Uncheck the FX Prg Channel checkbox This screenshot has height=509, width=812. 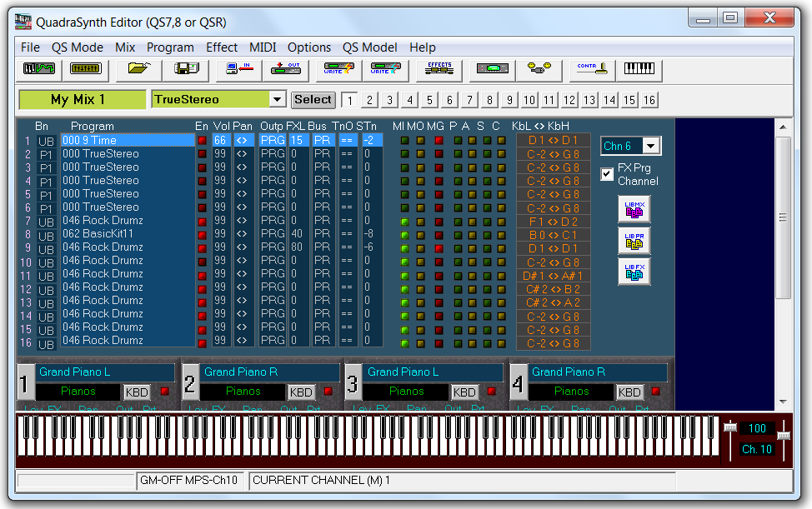tap(608, 174)
